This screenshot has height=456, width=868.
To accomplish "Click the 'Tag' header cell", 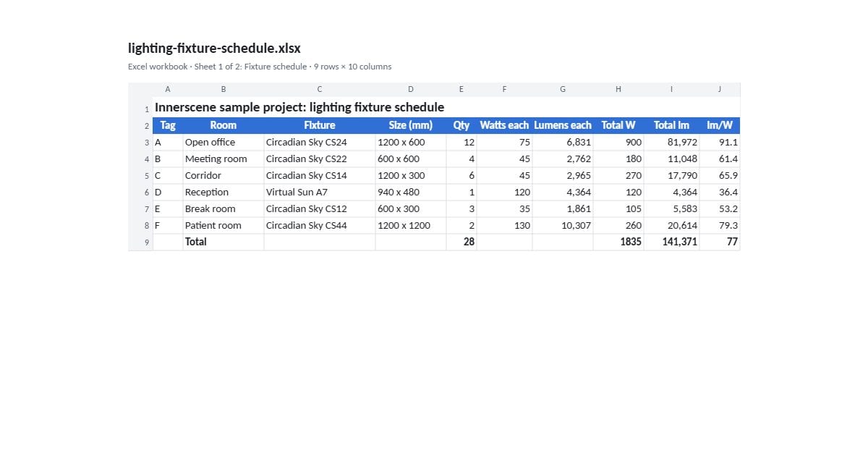I will tap(168, 125).
